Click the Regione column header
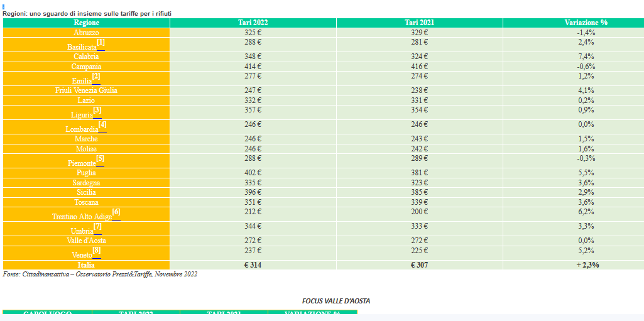Viewport: 644px width, 321px height. (87, 23)
